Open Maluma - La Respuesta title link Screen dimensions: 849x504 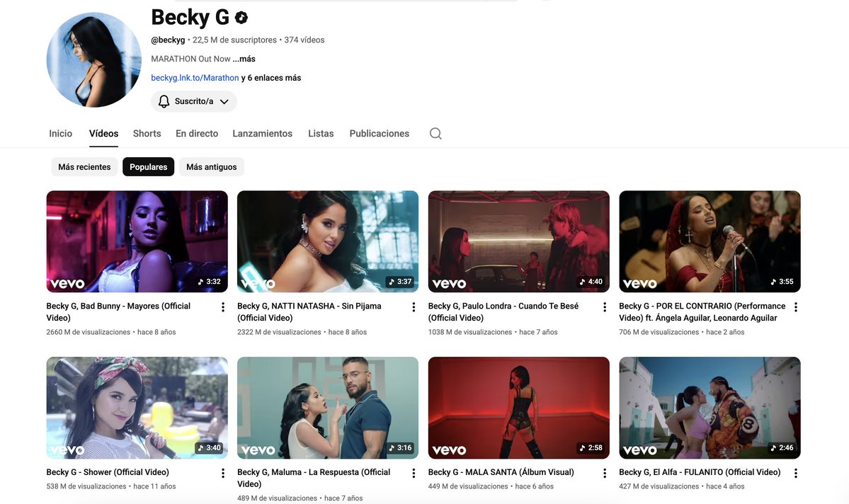(x=314, y=478)
